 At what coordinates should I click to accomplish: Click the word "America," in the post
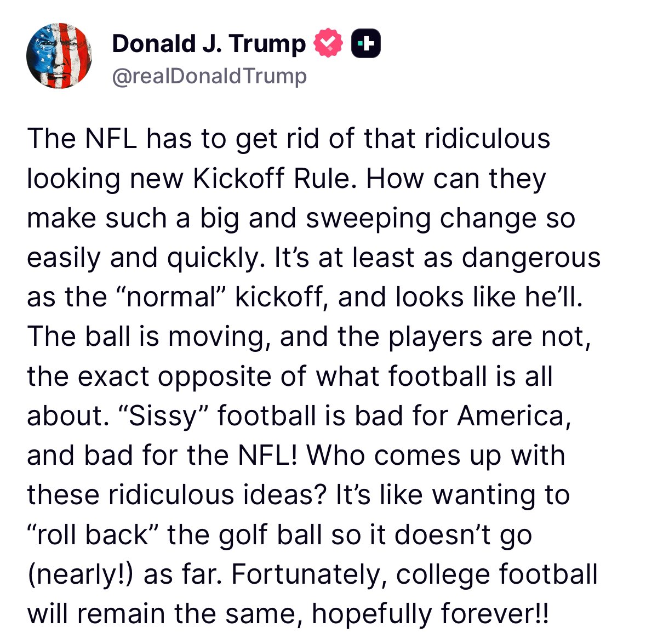[514, 415]
